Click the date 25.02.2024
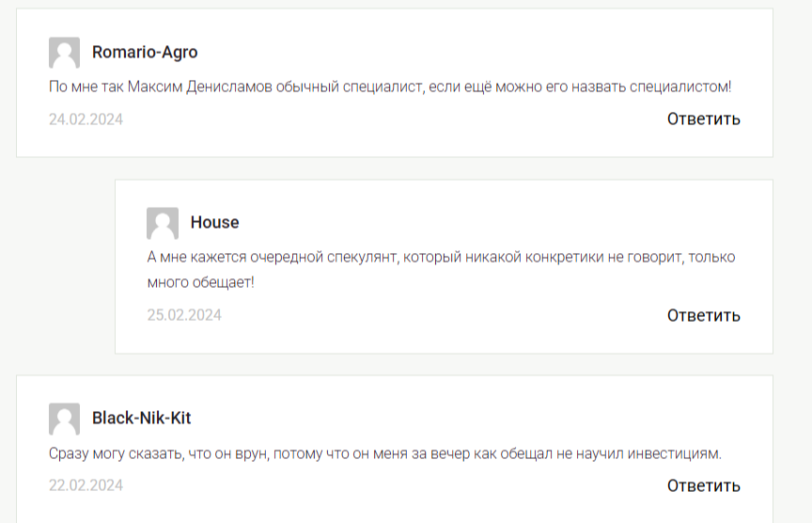The width and height of the screenshot is (812, 523). coord(184,315)
